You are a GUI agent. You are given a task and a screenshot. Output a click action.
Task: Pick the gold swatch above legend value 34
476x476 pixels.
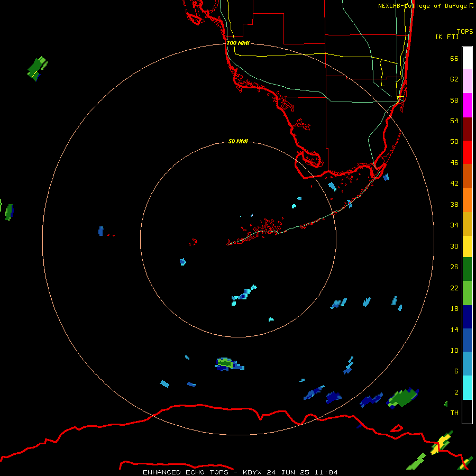point(467,224)
